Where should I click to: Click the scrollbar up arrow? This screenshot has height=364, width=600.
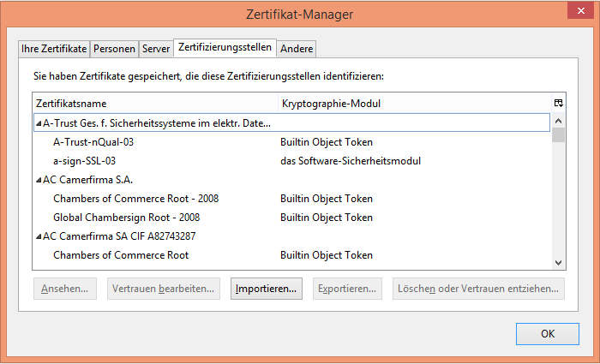(x=558, y=120)
